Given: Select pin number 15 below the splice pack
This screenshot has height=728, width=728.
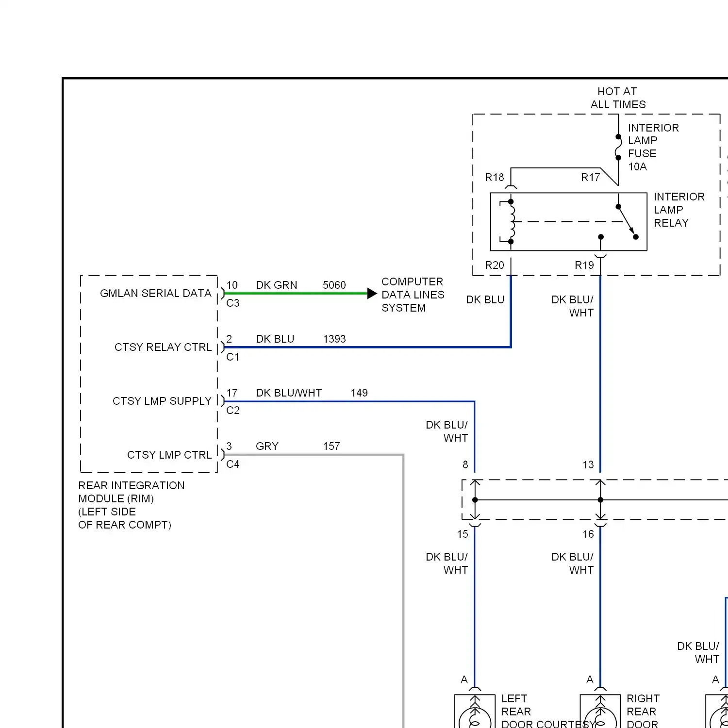Looking at the screenshot, I should [x=463, y=534].
